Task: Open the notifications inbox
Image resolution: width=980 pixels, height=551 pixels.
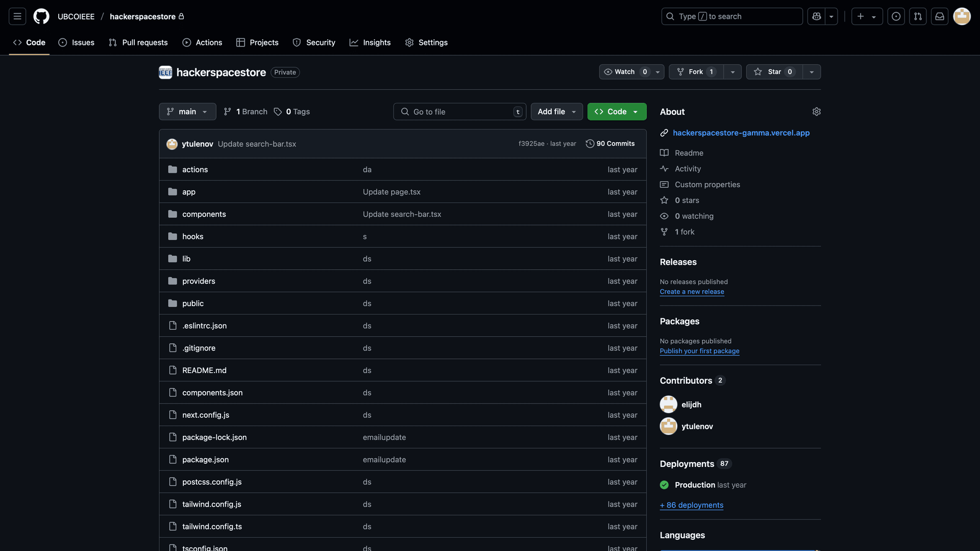Action: pyautogui.click(x=940, y=16)
